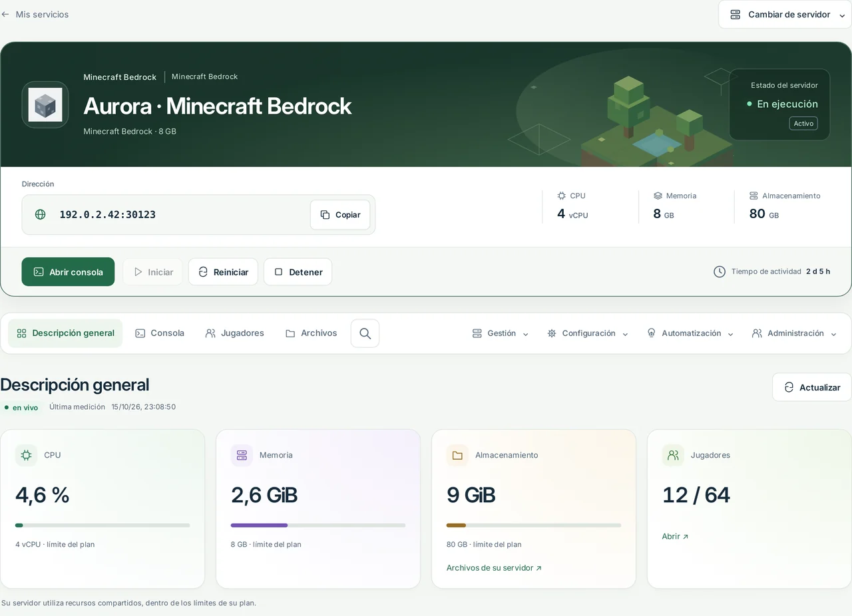The image size is (852, 616).
Task: Switch to the Consola tab
Action: pyautogui.click(x=160, y=333)
